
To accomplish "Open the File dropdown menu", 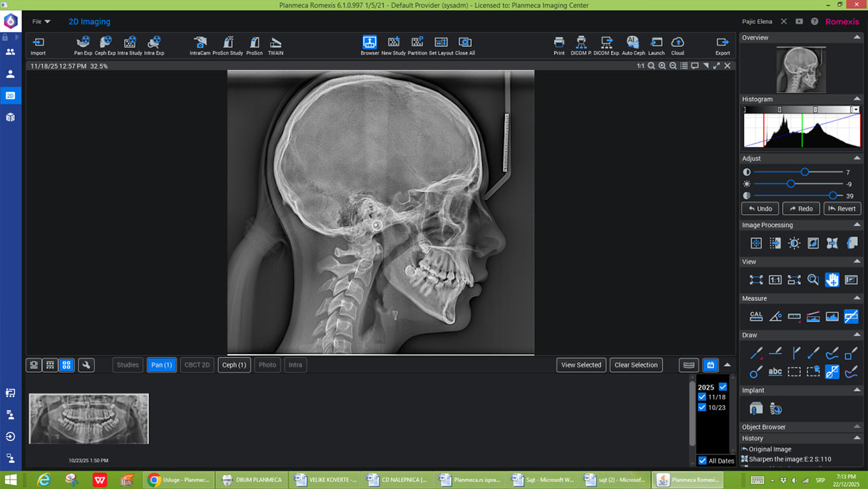I will 41,21.
